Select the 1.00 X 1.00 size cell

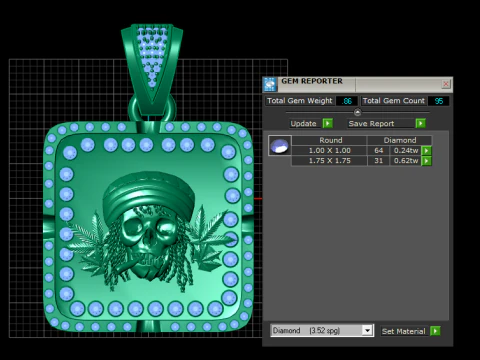coord(329,151)
